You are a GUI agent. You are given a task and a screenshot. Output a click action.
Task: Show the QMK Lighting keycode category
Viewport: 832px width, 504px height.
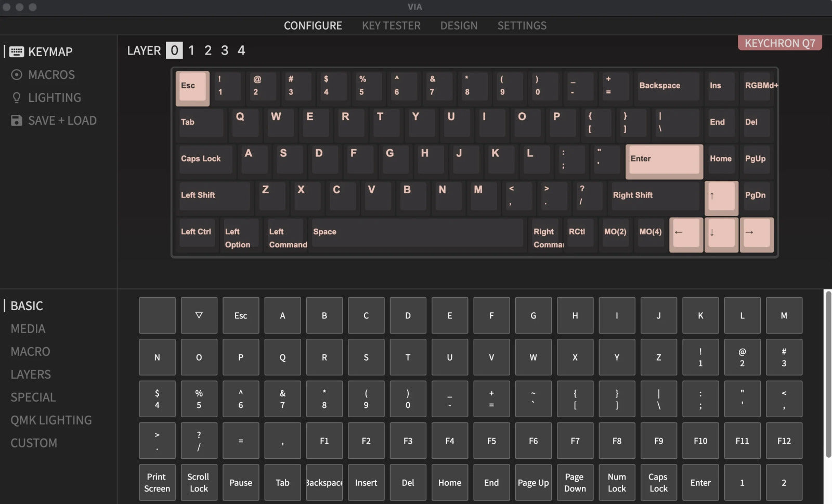(51, 420)
